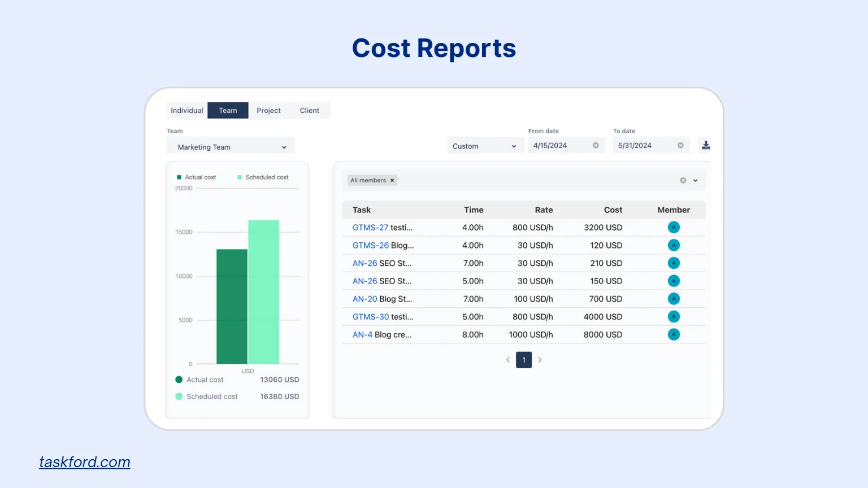This screenshot has height=488, width=868.
Task: Click the member avatar next to GTMS-27
Action: (673, 228)
